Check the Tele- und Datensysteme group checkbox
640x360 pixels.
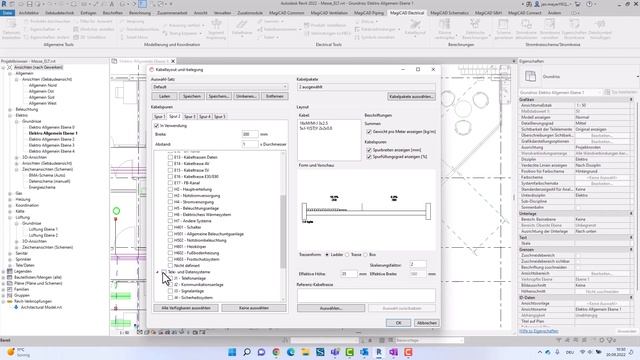point(164,272)
